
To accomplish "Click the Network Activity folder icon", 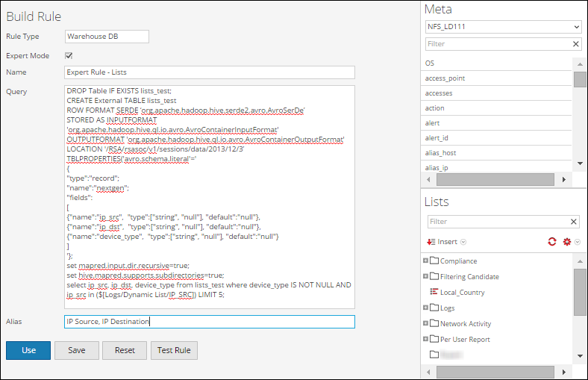I will click(434, 323).
